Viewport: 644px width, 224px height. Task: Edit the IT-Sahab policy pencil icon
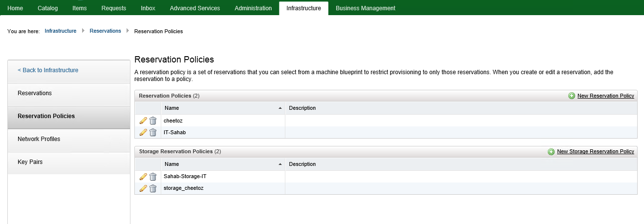coord(143,132)
